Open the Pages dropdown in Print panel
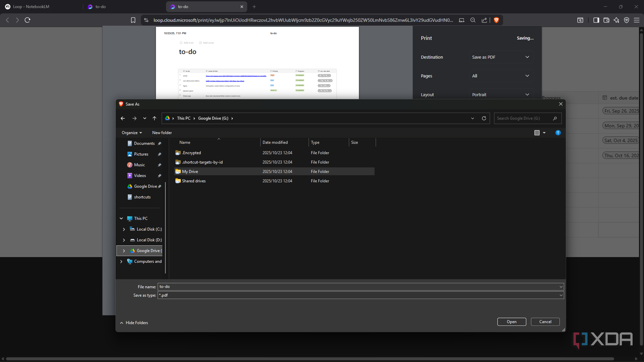 [501, 76]
